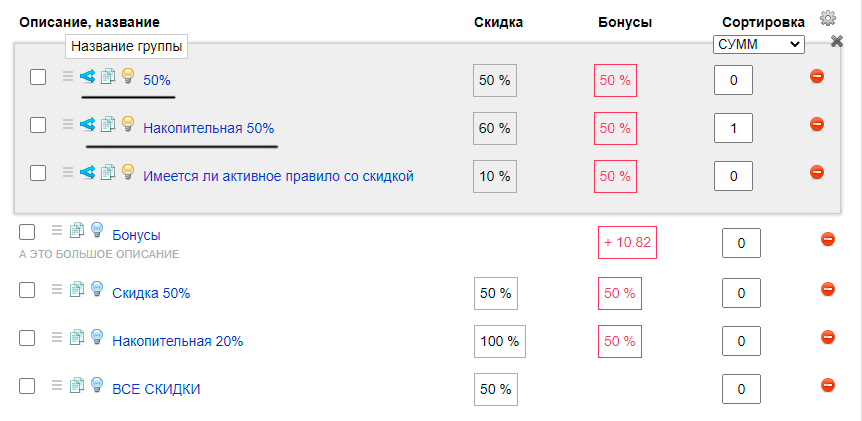Viewport: 862px width, 421px height.
Task: Click the settings gear icon above Сортировка
Action: click(827, 18)
